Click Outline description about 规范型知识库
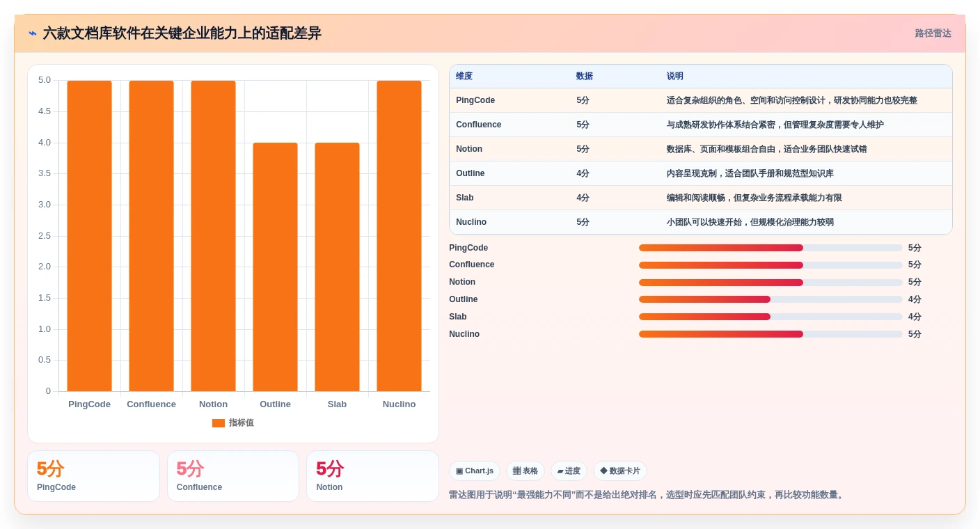Image resolution: width=980 pixels, height=529 pixels. coord(750,173)
